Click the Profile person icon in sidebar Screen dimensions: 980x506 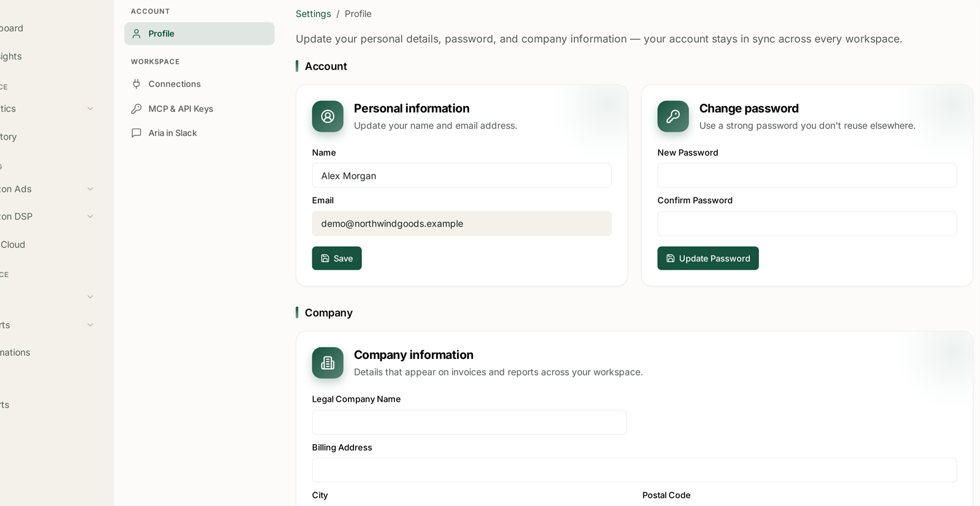(x=137, y=34)
